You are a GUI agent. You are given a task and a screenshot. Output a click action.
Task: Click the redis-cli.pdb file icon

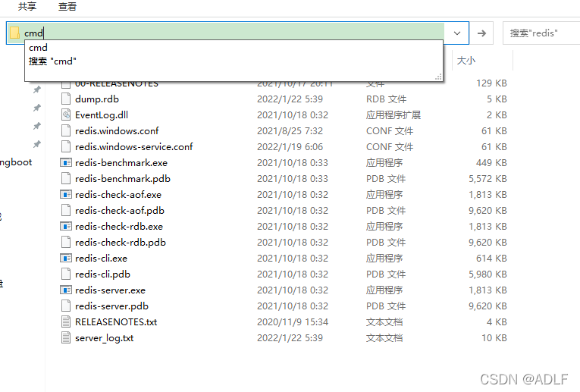[66, 274]
